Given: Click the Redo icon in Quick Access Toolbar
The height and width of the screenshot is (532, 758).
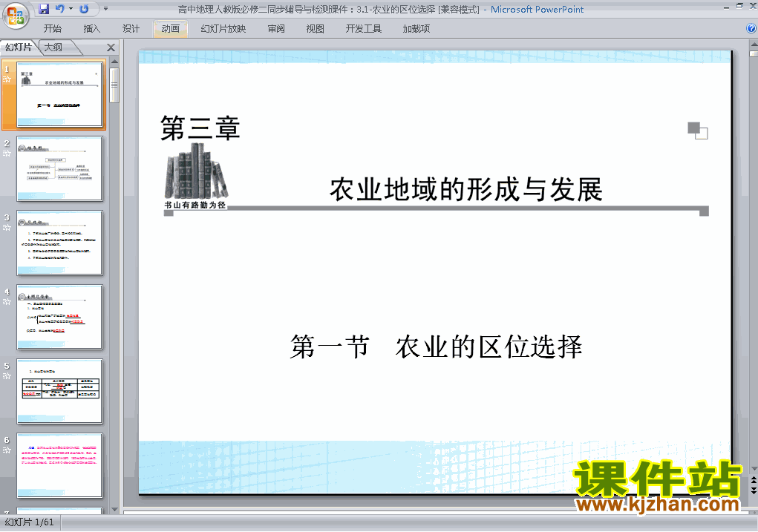Looking at the screenshot, I should point(84,9).
